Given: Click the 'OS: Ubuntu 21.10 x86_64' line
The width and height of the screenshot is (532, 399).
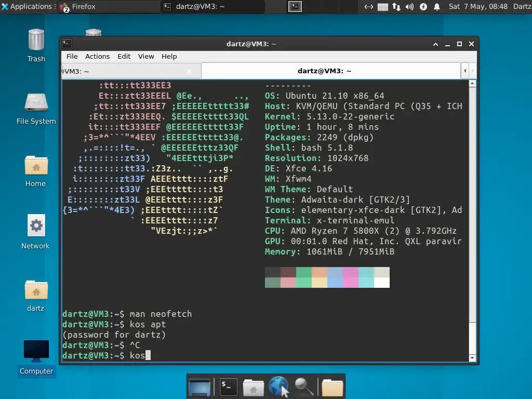Looking at the screenshot, I should [324, 96].
